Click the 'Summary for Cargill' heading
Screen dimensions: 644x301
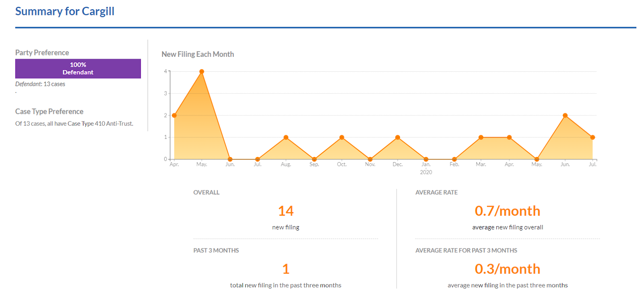(65, 11)
